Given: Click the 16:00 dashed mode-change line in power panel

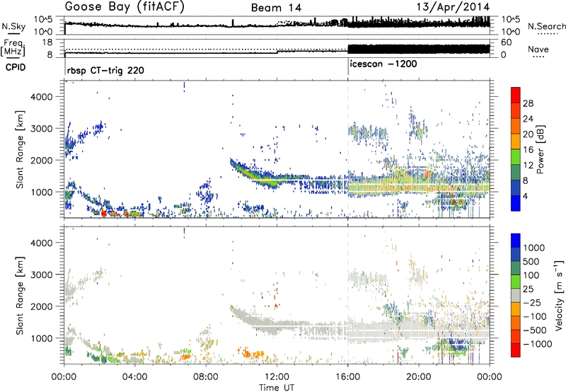Looking at the screenshot, I should 348,149.
